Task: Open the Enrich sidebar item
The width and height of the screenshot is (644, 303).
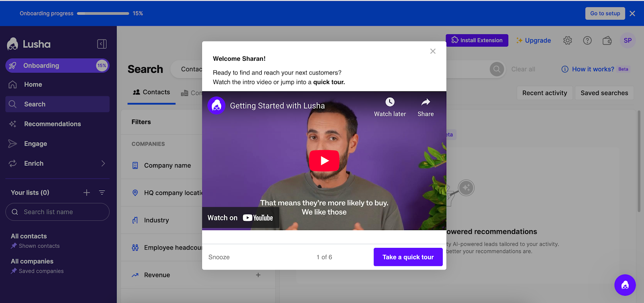Action: (x=57, y=163)
